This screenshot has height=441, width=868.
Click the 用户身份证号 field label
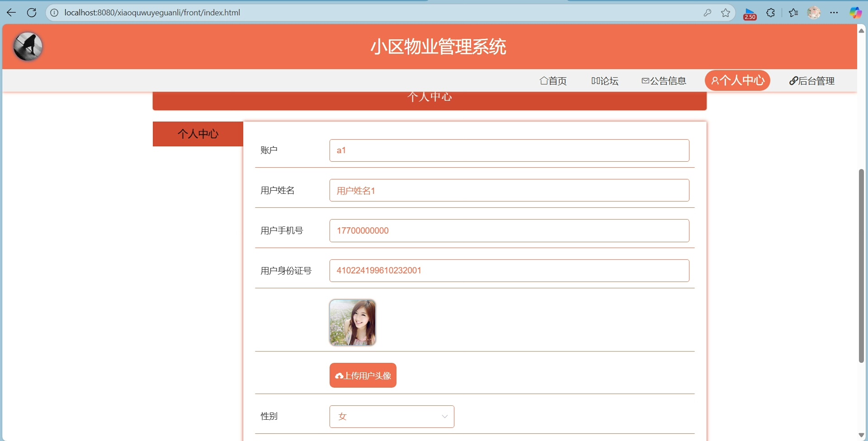point(286,271)
